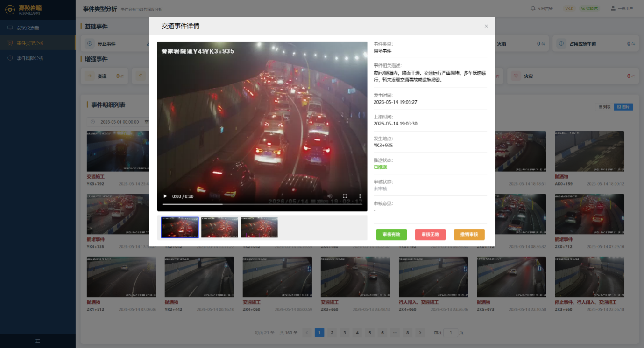644x348 pixels.
Task: Click the 变道 card arrow icon
Action: tap(89, 76)
